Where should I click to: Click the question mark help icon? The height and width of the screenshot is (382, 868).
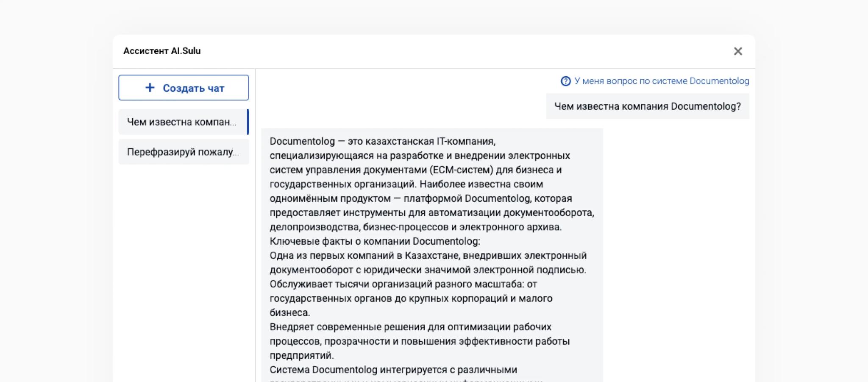565,81
